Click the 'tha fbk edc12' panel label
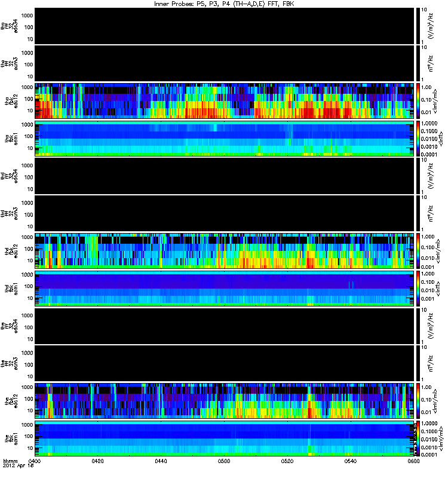The image size is (448, 478). click(11, 101)
